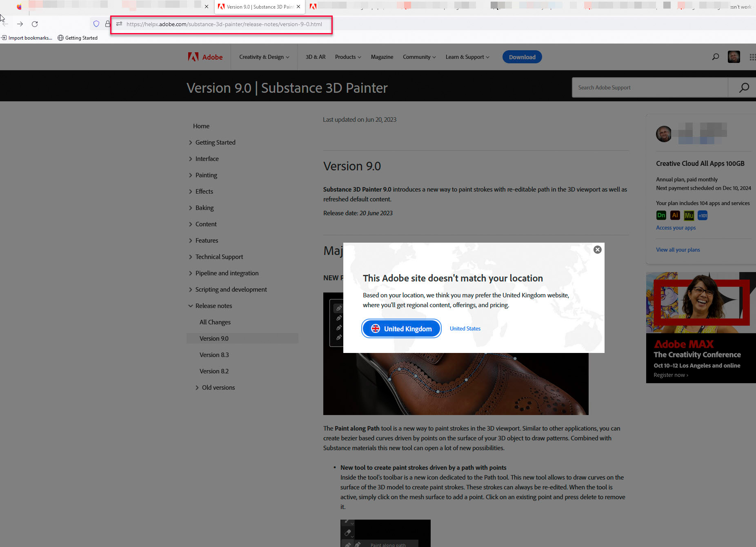This screenshot has width=756, height=547.
Task: Click the search magnifier in Adobe Support search bar
Action: click(744, 87)
